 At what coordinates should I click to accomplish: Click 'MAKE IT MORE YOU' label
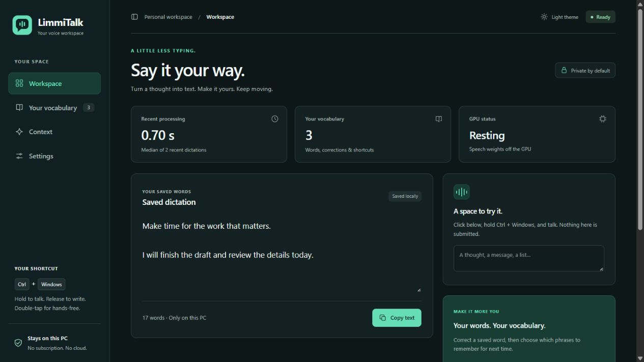click(477, 312)
